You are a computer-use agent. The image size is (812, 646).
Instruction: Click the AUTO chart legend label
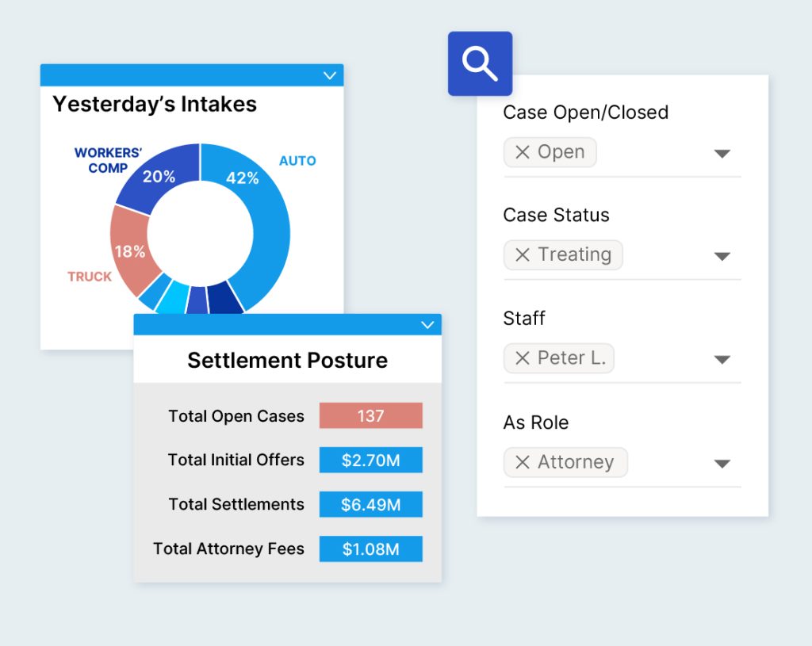(x=297, y=161)
